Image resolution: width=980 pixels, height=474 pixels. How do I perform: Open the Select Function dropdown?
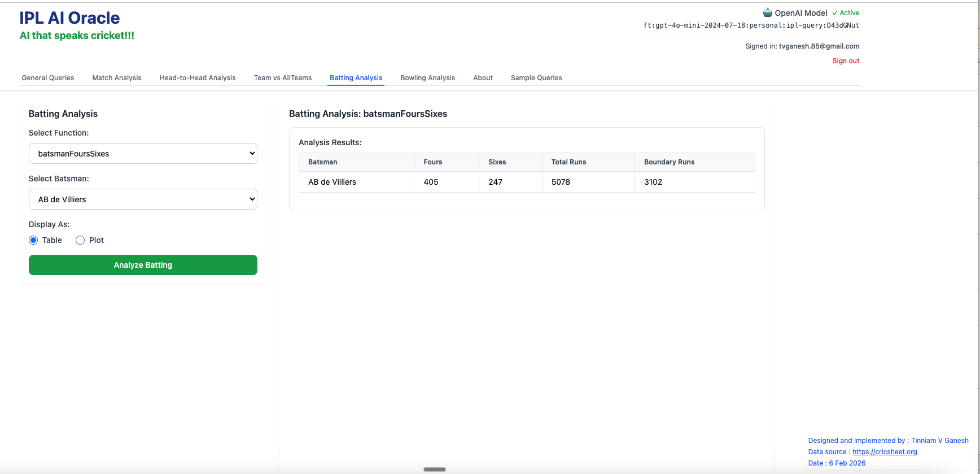[143, 154]
